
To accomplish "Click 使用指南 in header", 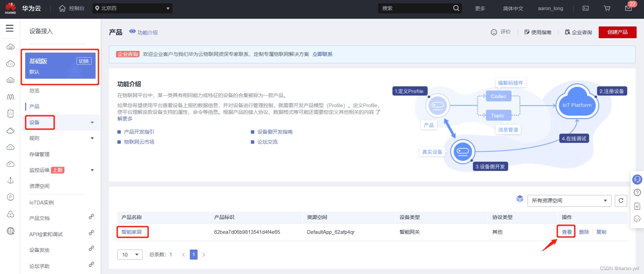I will pyautogui.click(x=538, y=32).
